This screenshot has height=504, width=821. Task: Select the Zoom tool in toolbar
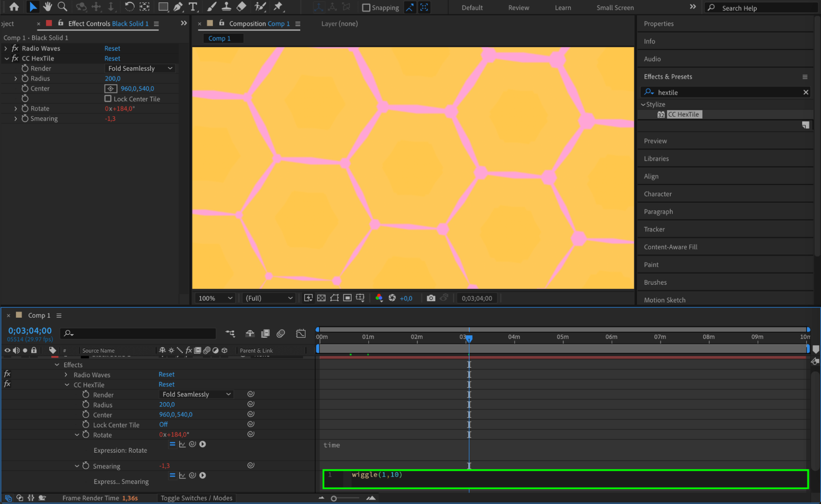click(x=62, y=7)
